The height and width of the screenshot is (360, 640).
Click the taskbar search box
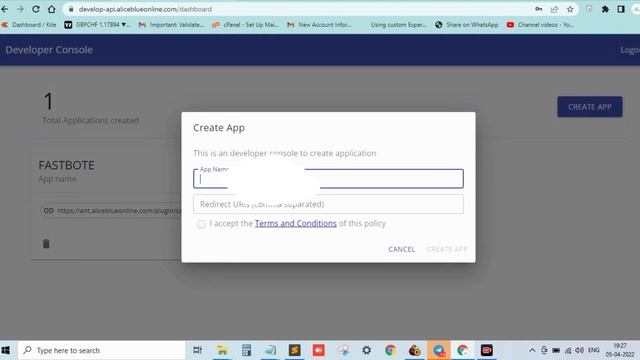(x=102, y=350)
